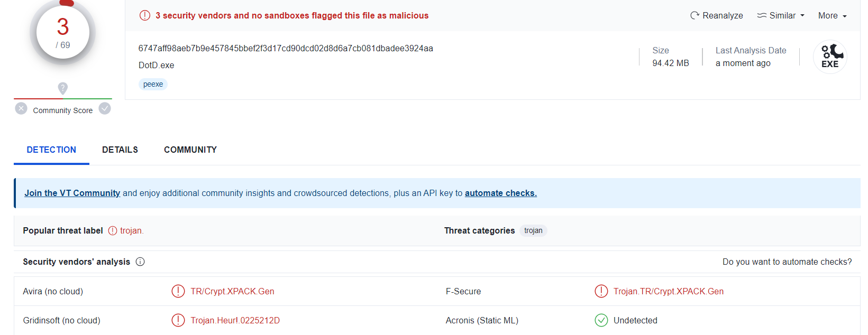This screenshot has width=868, height=335.
Task: Click Gridinsoft's Trojan.Heur!.0225212D alert icon
Action: pyautogui.click(x=178, y=321)
